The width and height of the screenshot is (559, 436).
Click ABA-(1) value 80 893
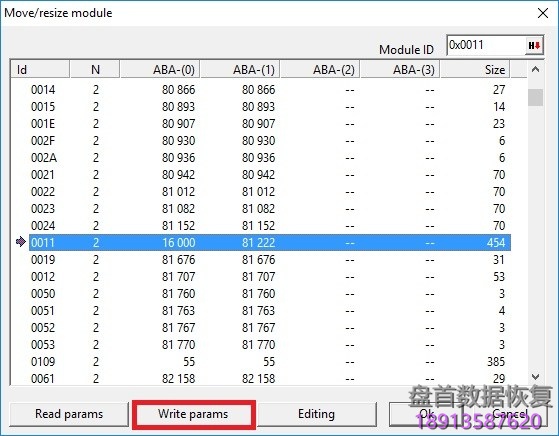pyautogui.click(x=258, y=107)
